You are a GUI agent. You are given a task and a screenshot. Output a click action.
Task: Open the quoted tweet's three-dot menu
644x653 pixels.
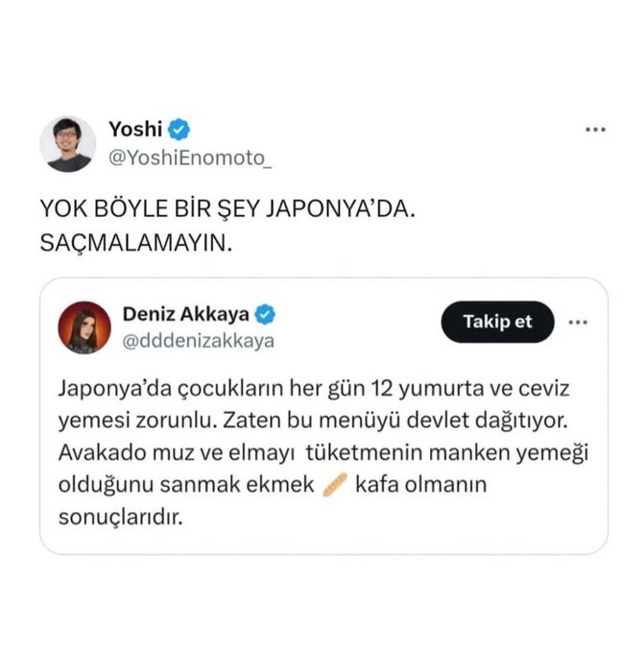(578, 322)
